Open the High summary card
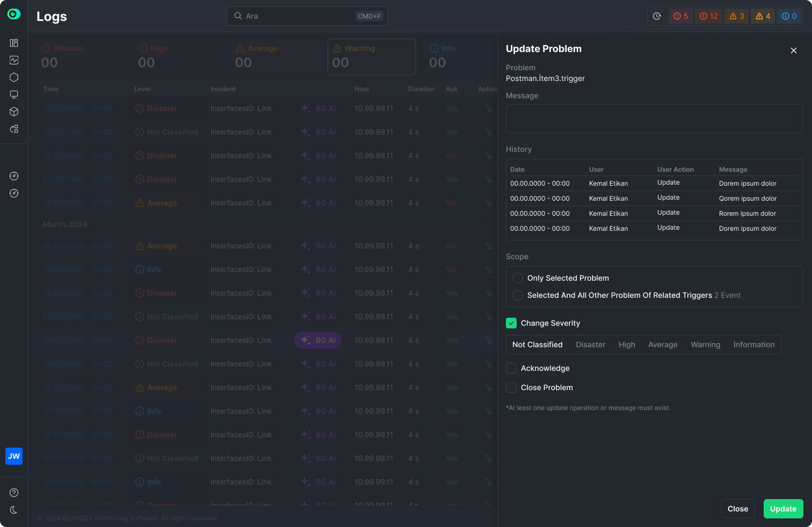This screenshot has height=527, width=812. point(178,57)
